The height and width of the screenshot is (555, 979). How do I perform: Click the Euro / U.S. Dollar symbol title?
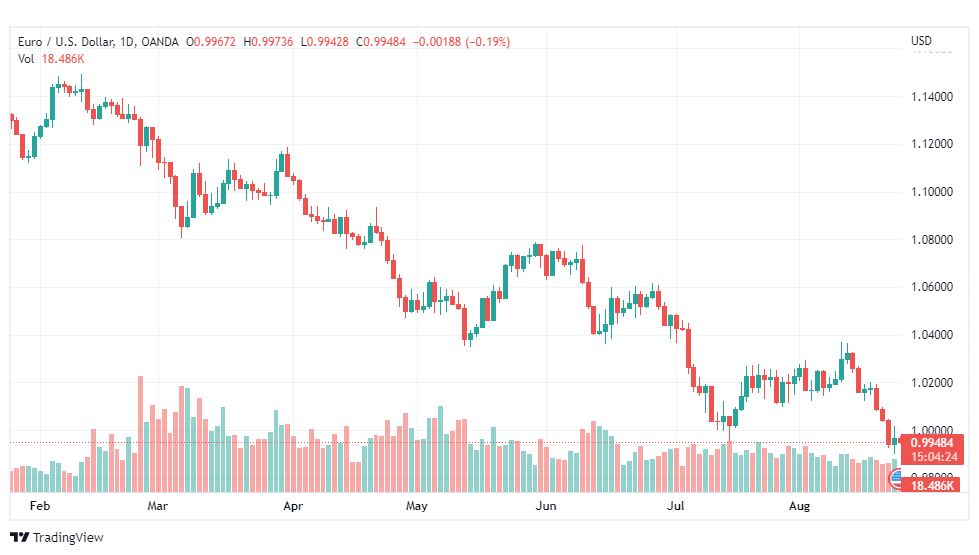coord(66,42)
